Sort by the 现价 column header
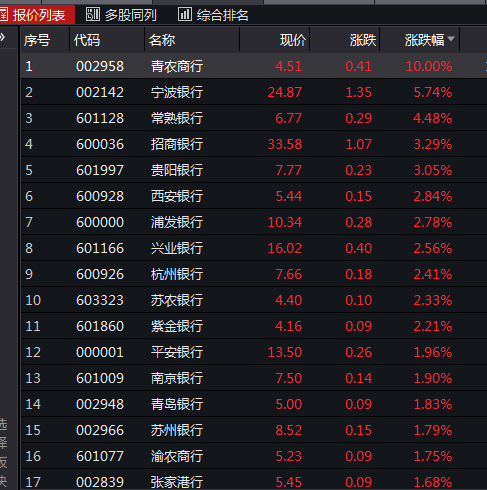The width and height of the screenshot is (487, 490). pos(293,40)
